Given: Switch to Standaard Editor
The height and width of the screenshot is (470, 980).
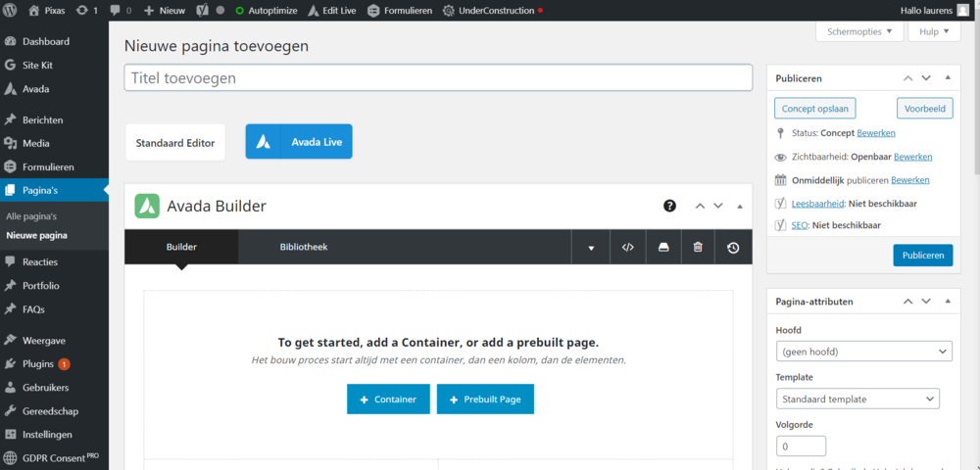Looking at the screenshot, I should [x=175, y=142].
